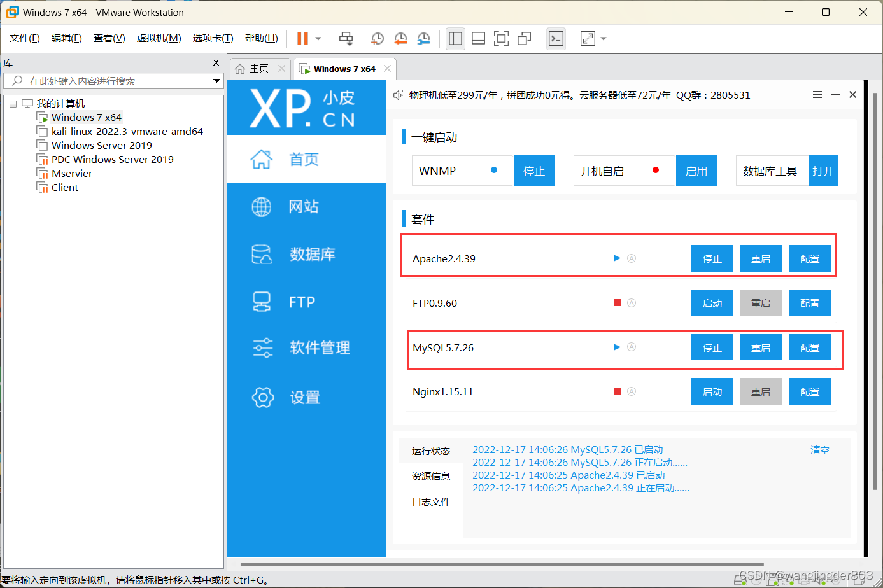Toggle FTP0.9.60 auto-start circle icon
Screen dimensions: 883x588
[x=632, y=303]
